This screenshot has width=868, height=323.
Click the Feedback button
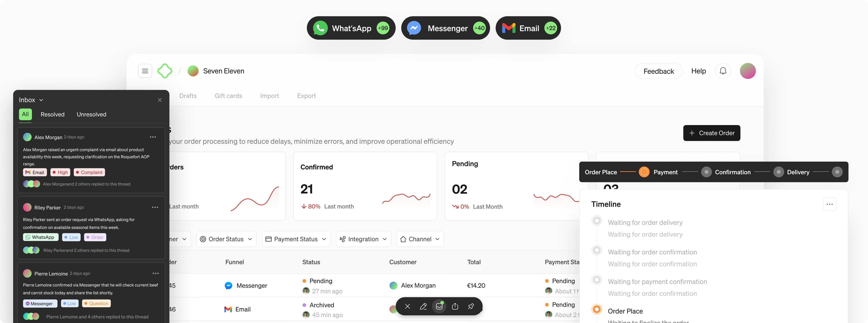tap(658, 71)
